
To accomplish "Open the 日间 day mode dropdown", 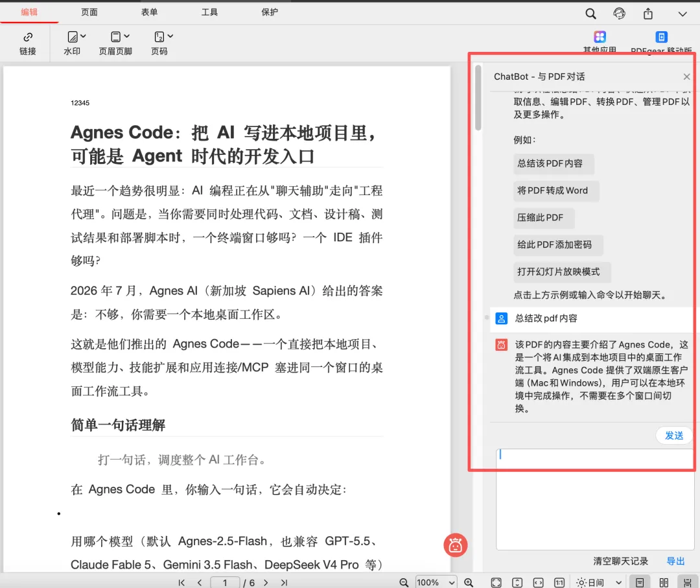I will click(x=599, y=583).
